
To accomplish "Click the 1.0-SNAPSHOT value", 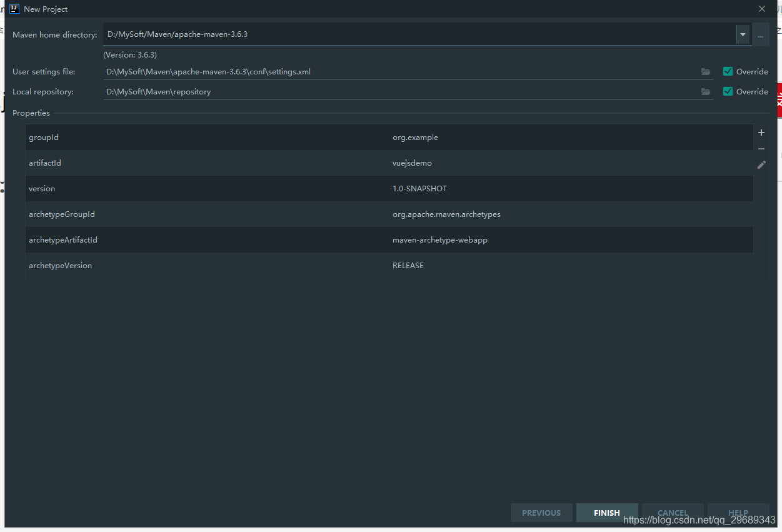I will pyautogui.click(x=419, y=189).
